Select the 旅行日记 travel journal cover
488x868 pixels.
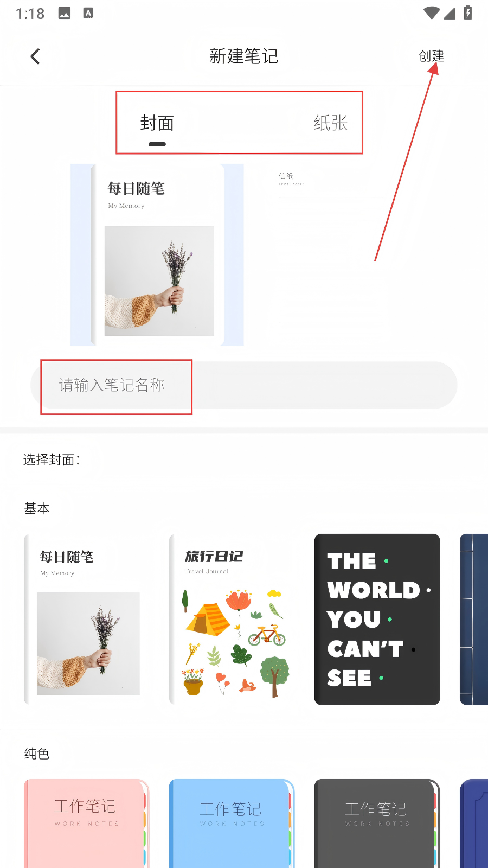coord(232,620)
